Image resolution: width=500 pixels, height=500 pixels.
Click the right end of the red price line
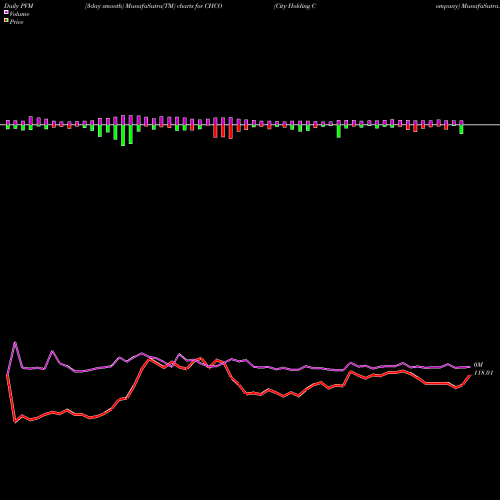470,375
